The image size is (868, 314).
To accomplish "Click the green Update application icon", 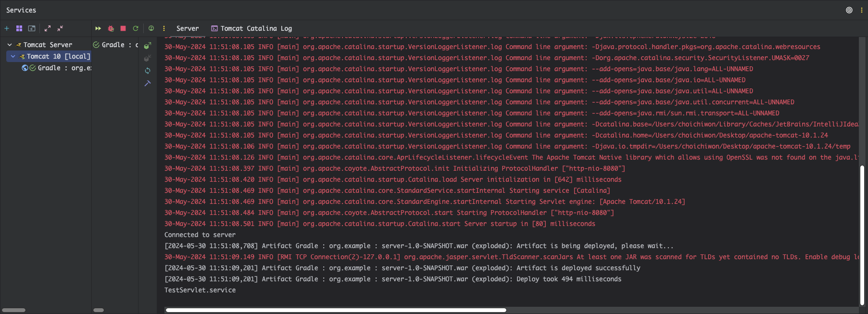I will (136, 28).
